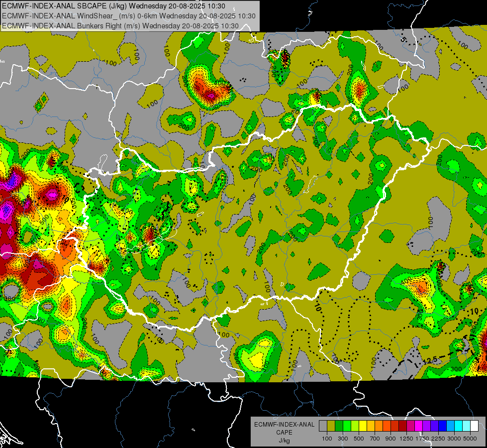Click the CAPE label in the legend

[284, 432]
